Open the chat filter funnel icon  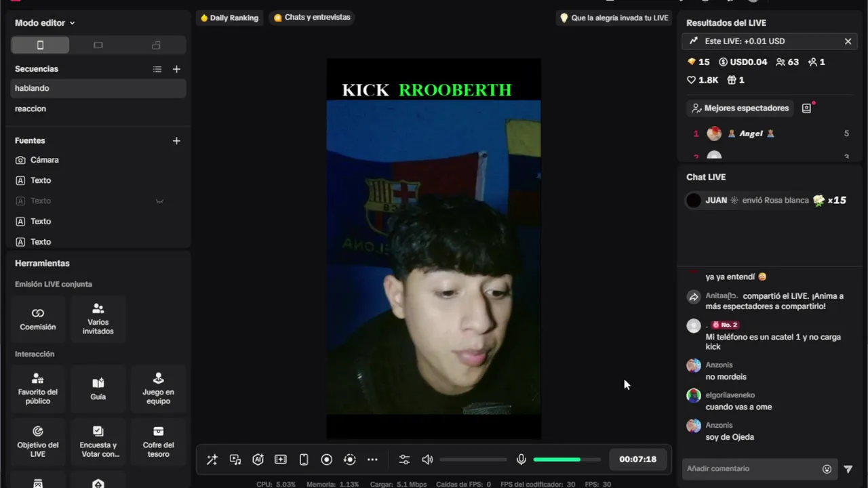click(x=848, y=469)
